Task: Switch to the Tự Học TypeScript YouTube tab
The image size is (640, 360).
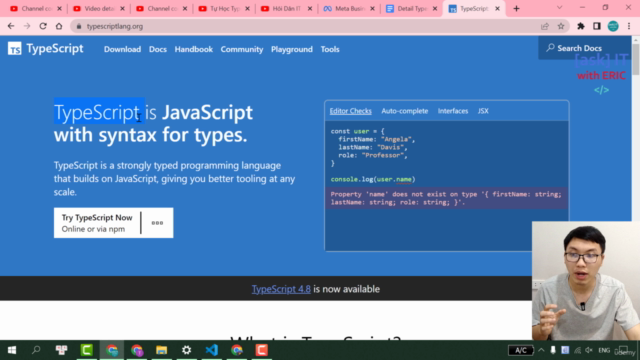Action: click(x=224, y=9)
